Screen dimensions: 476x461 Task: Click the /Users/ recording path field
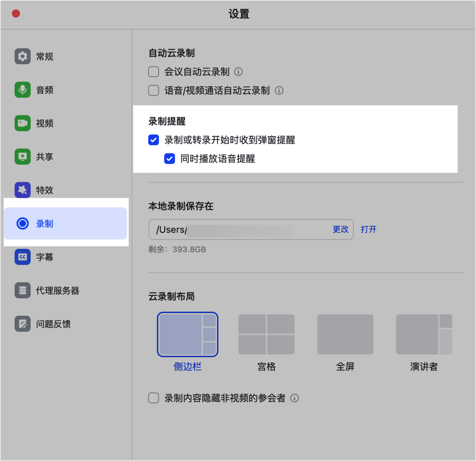coord(251,229)
